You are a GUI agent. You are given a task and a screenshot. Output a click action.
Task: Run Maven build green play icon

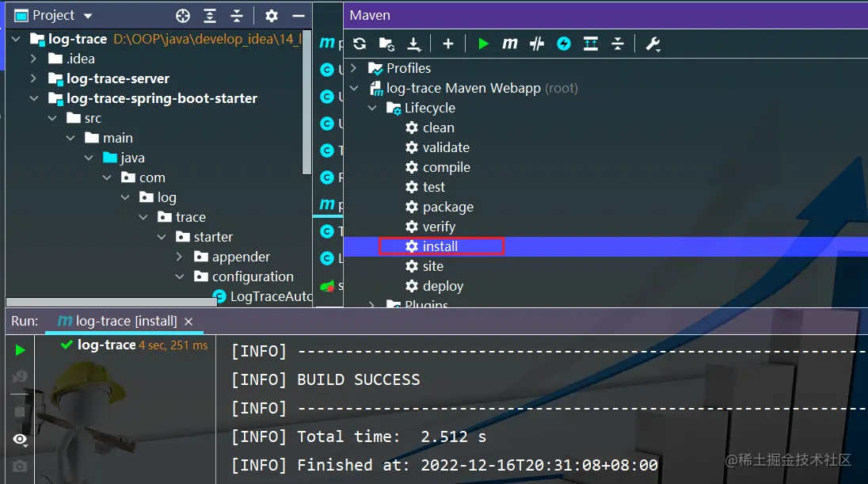tap(483, 44)
